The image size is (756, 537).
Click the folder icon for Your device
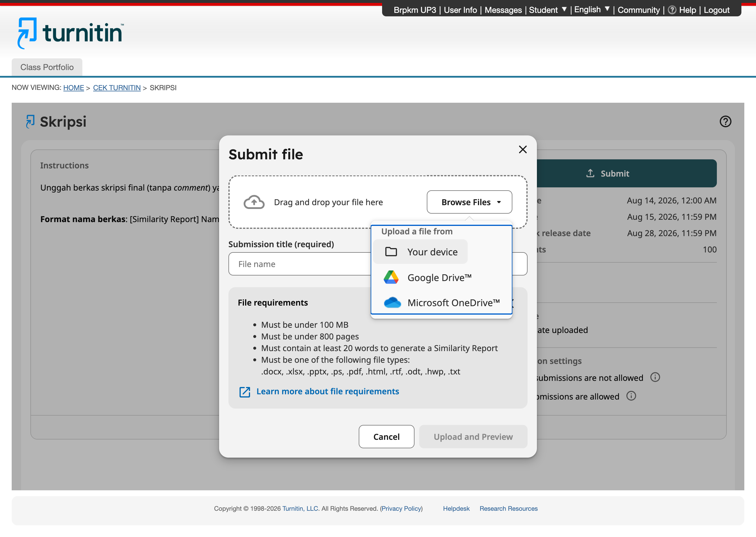(x=391, y=252)
